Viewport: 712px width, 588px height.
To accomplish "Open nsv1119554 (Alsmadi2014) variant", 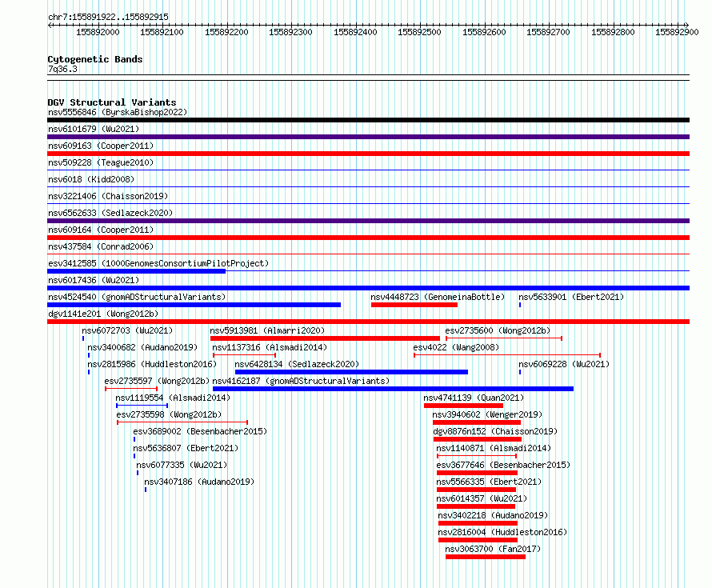I will [173, 398].
